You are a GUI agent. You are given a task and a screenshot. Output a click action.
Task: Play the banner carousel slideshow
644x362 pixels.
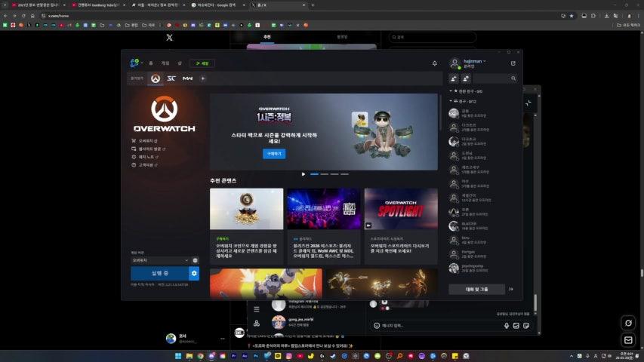pyautogui.click(x=303, y=174)
